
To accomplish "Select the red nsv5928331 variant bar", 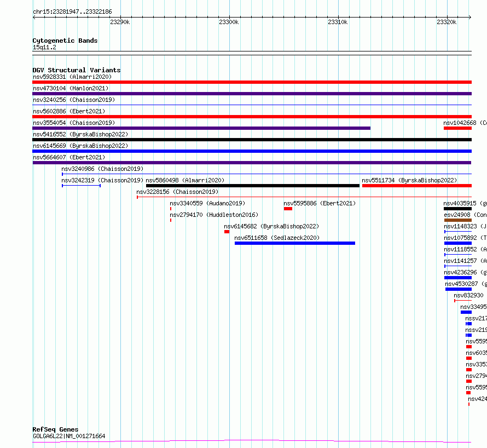I will click(x=252, y=82).
